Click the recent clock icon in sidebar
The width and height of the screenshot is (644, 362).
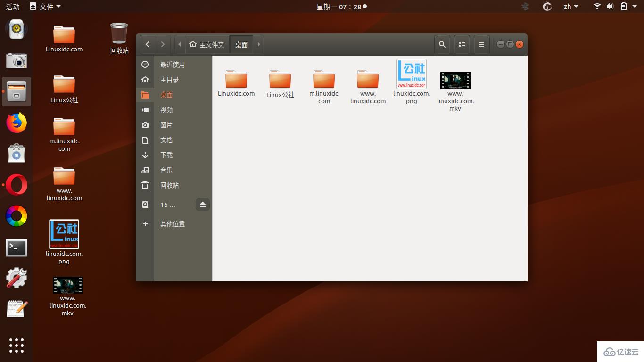(145, 65)
